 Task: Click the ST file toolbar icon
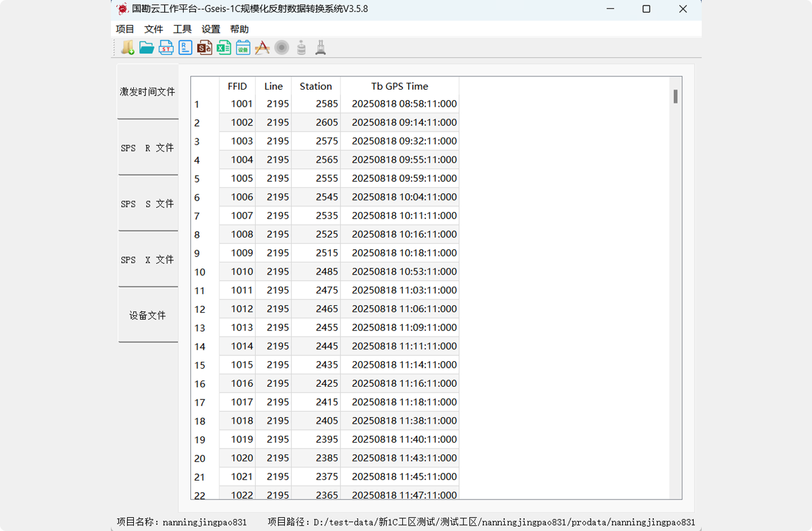point(166,47)
